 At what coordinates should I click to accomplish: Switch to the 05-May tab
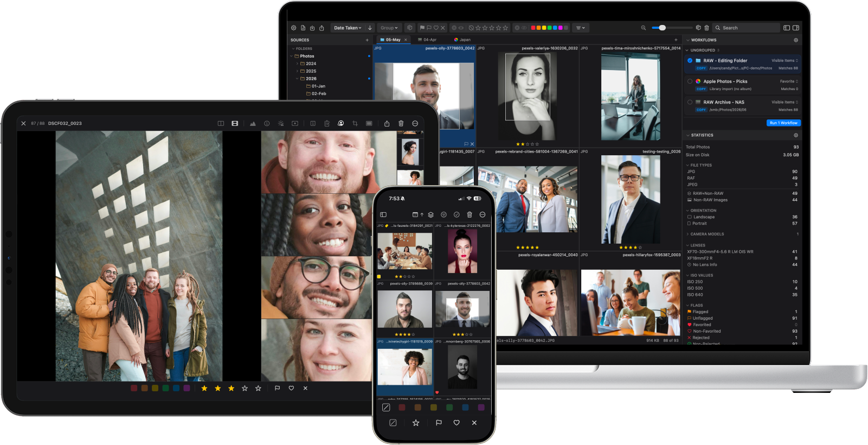click(x=393, y=40)
